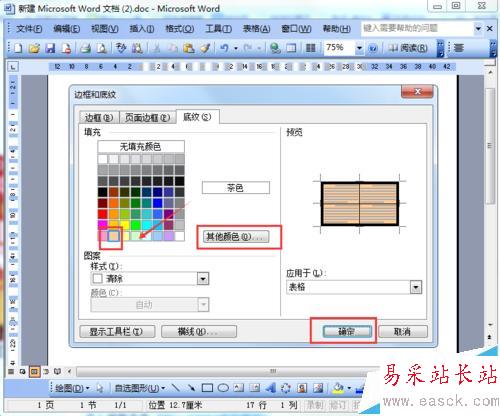
Task: Confirm with the 确定 button
Action: [347, 331]
